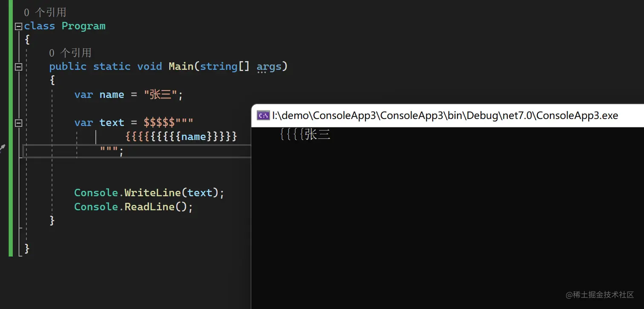The image size is (644, 309).
Task: Click Console on the WriteLine line
Action: tap(96, 193)
